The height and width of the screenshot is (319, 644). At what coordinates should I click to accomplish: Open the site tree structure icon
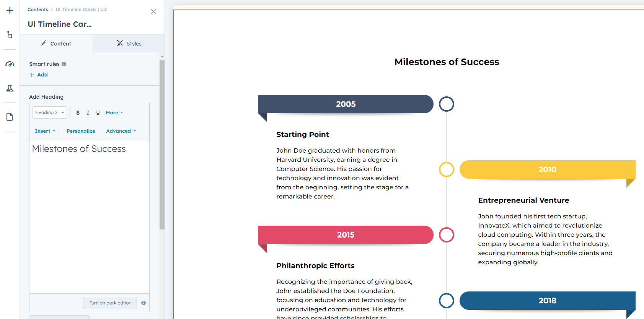click(10, 35)
